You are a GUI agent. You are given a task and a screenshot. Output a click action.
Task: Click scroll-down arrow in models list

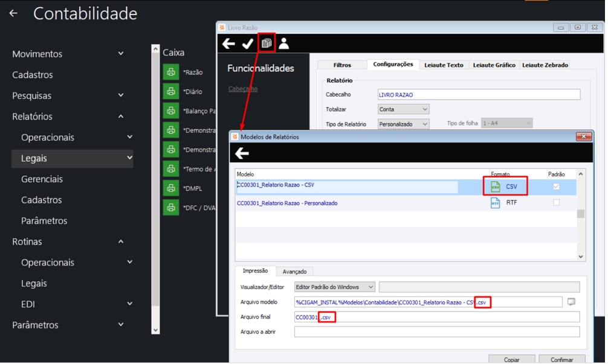(580, 257)
